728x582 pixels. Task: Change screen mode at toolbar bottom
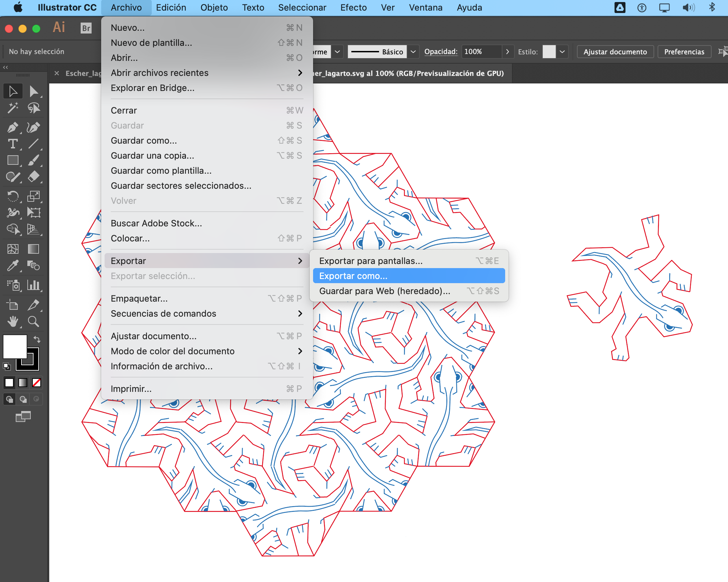click(23, 416)
